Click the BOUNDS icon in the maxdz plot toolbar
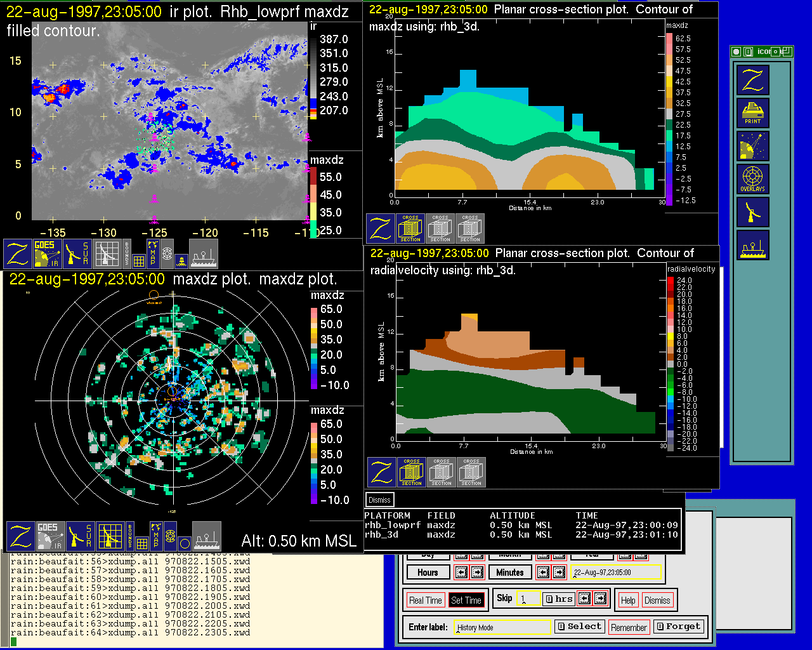This screenshot has height=650, width=812. (130, 536)
